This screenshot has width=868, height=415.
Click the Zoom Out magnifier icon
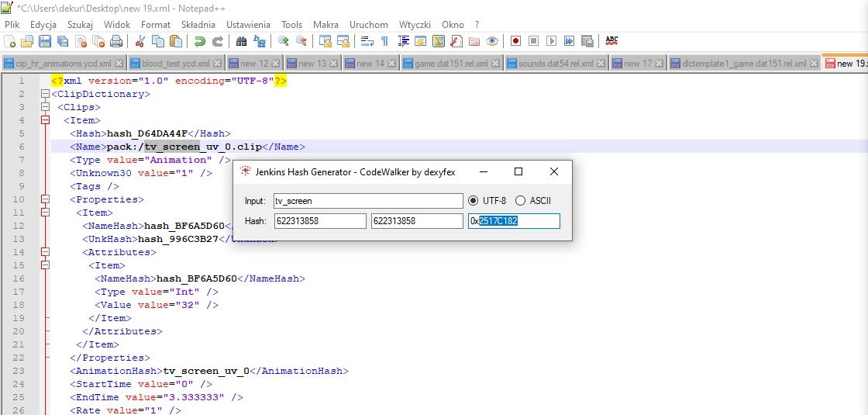301,41
